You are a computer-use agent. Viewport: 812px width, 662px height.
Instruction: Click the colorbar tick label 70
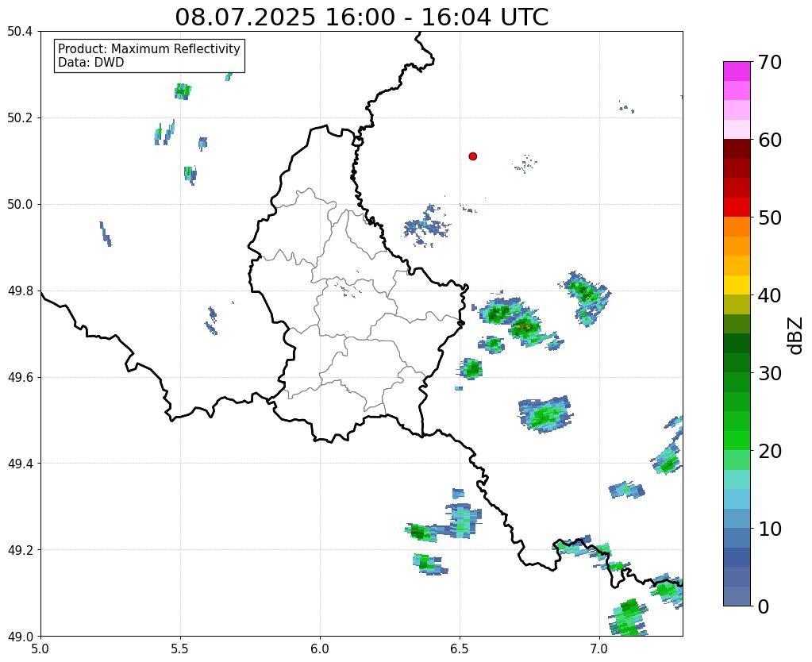769,62
